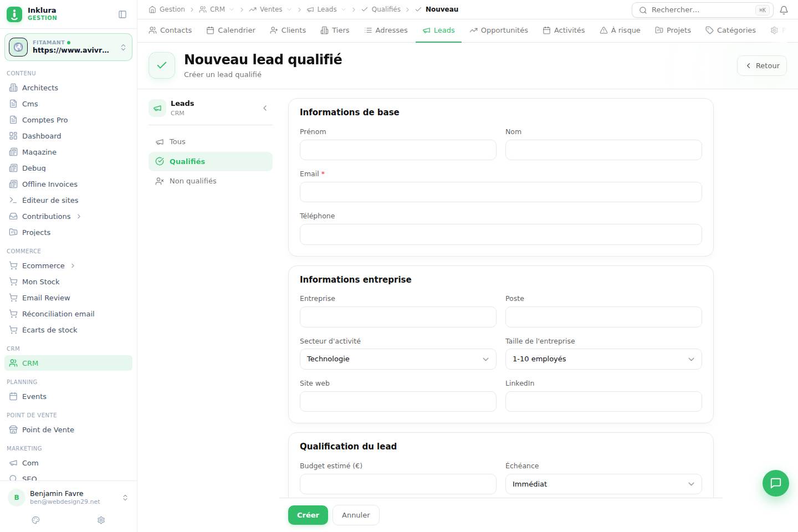This screenshot has width=798, height=532.
Task: Switch to the Calendrier tab
Action: pyautogui.click(x=231, y=30)
